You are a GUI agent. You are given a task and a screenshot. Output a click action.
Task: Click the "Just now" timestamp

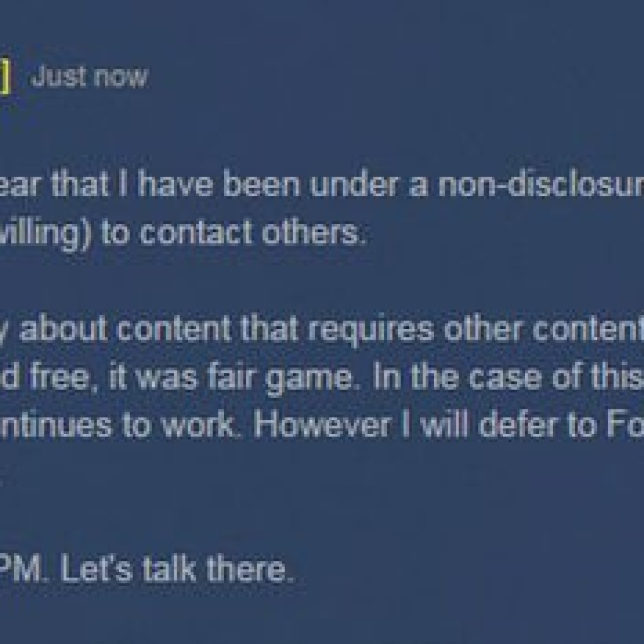[89, 77]
